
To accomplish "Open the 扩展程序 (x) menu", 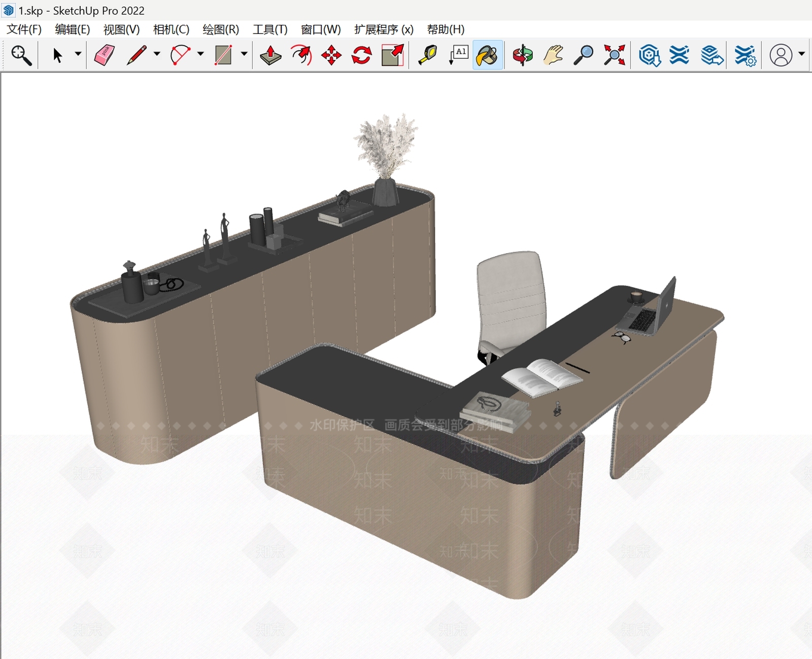I will click(x=384, y=29).
